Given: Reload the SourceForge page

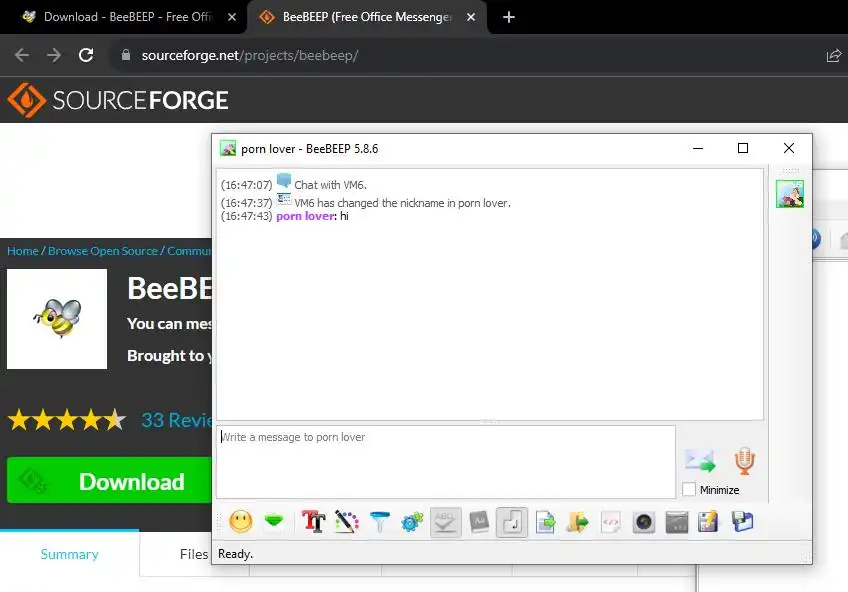Looking at the screenshot, I should coord(86,55).
